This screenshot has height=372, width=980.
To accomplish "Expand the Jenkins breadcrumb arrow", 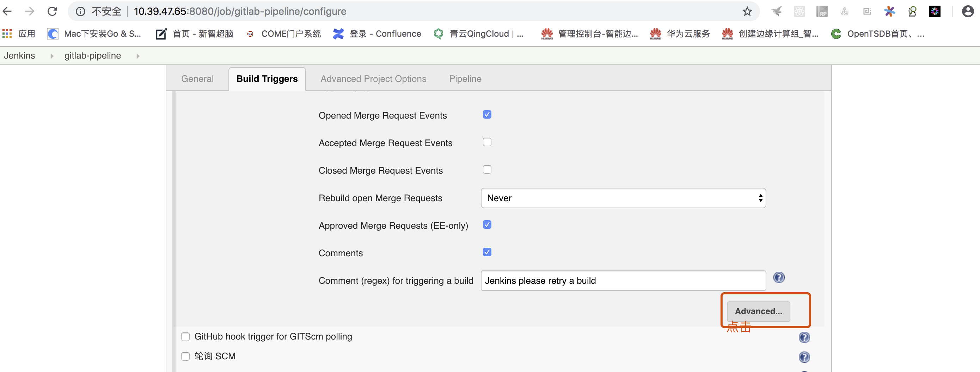I will click(x=52, y=56).
